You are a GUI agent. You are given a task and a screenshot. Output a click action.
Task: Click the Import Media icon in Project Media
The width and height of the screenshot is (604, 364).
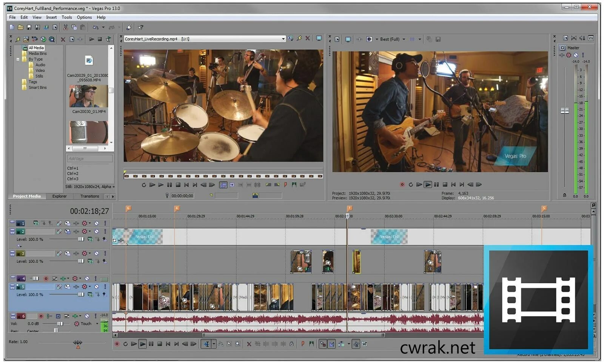tap(26, 39)
